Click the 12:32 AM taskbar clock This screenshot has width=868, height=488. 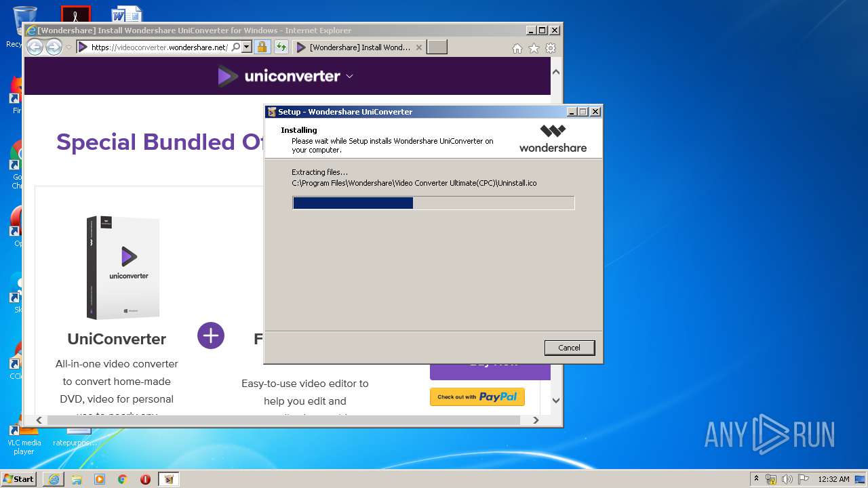833,479
